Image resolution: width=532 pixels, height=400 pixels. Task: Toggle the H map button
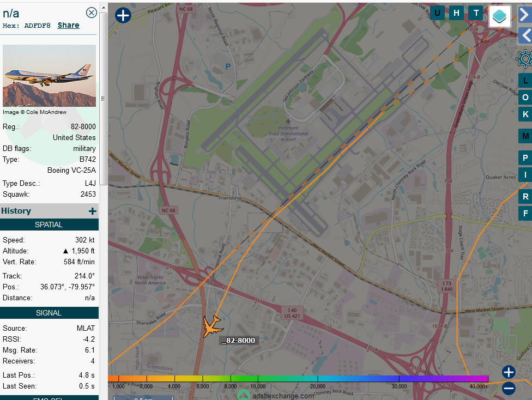[456, 13]
